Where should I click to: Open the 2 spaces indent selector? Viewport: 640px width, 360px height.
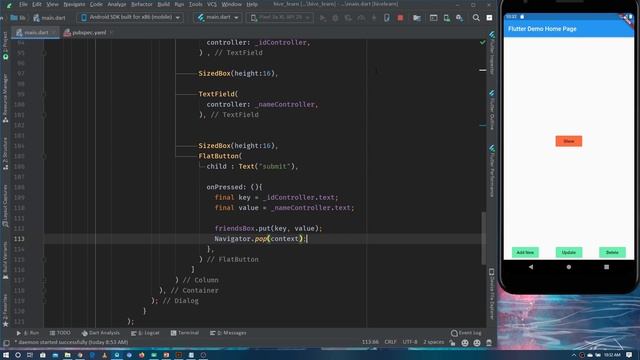click(x=433, y=342)
